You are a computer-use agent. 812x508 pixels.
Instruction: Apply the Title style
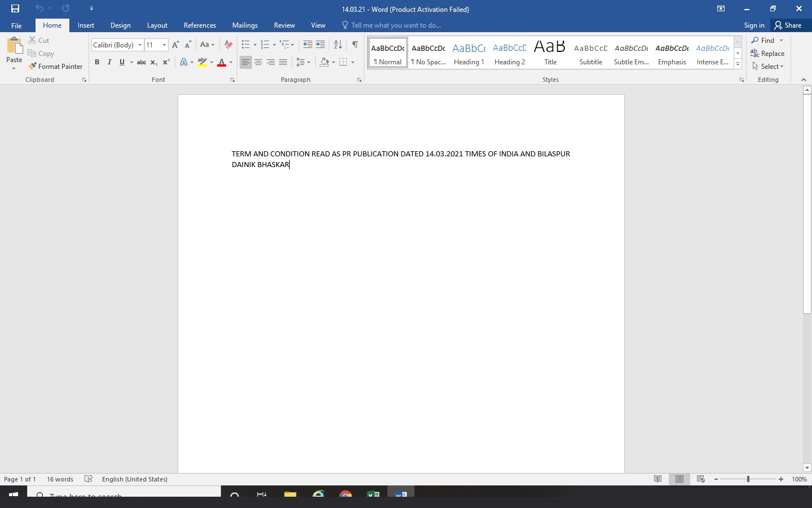point(550,53)
